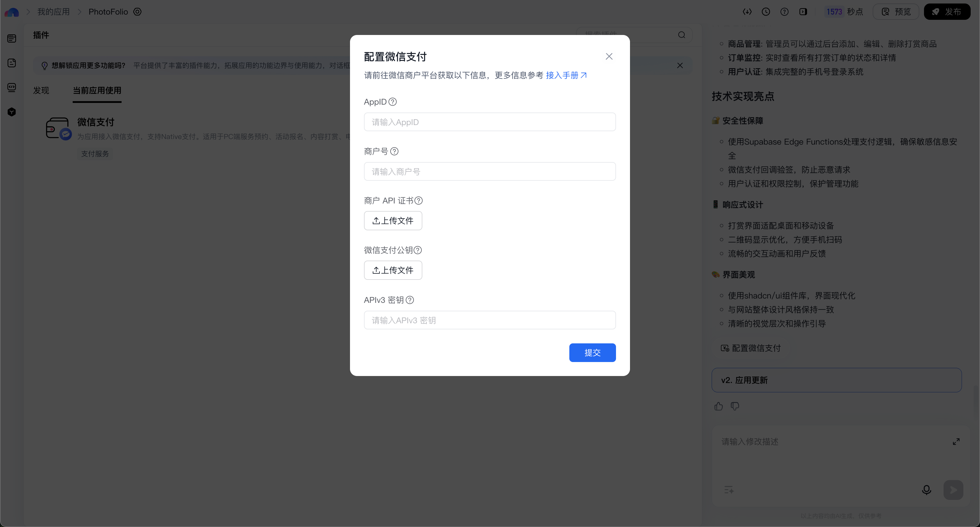
Task: Upload file for 商户 API 证书
Action: point(393,221)
